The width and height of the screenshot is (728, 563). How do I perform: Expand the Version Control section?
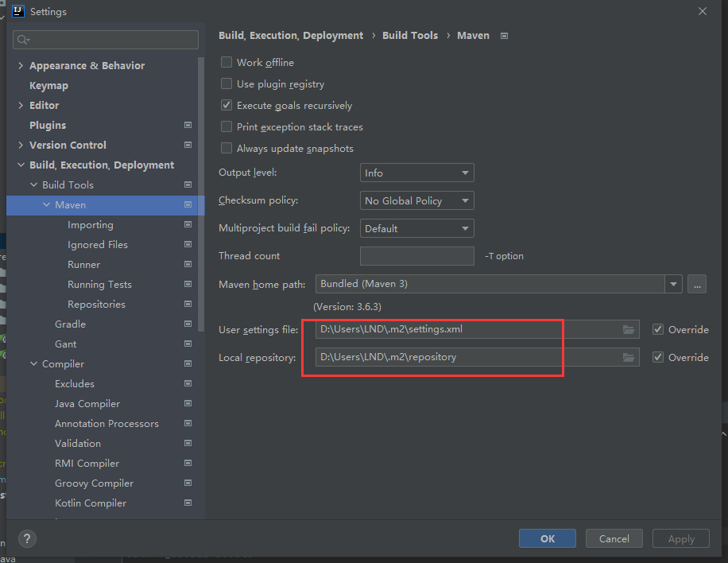(x=21, y=145)
